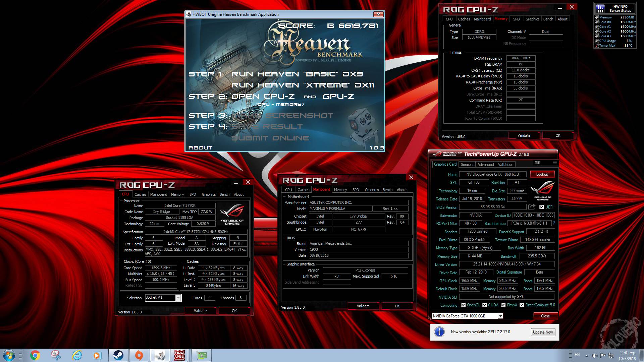The height and width of the screenshot is (362, 644).
Task: Open the Caches tab in the CPU tab CPU-Z window
Action: 140,194
